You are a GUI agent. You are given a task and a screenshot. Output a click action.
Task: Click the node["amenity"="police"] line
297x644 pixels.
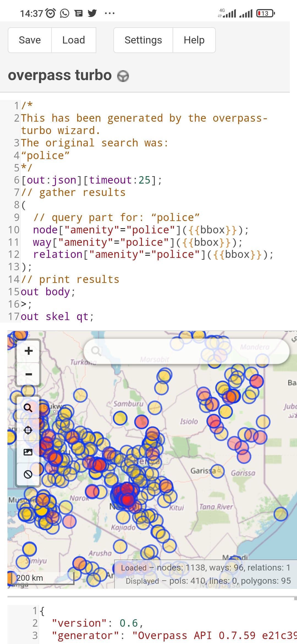141,230
